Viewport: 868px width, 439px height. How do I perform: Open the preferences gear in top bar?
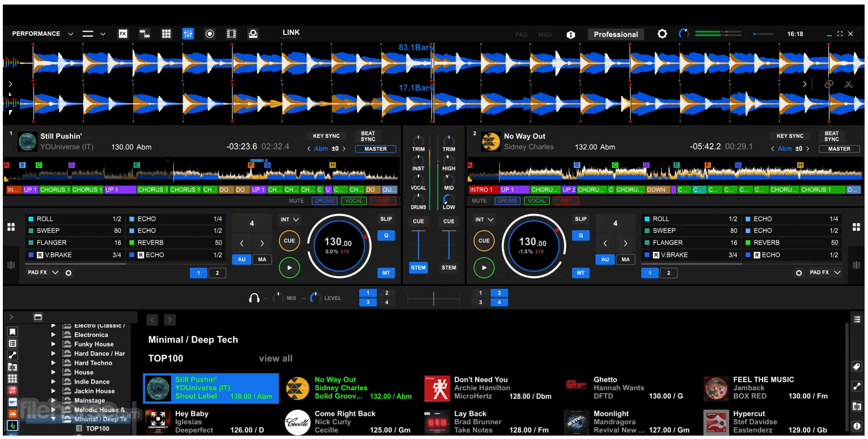point(662,34)
